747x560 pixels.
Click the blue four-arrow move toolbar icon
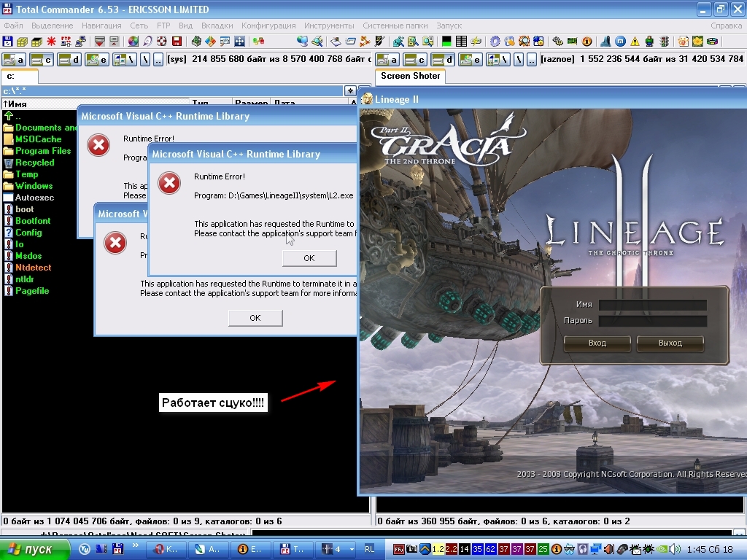click(x=239, y=42)
